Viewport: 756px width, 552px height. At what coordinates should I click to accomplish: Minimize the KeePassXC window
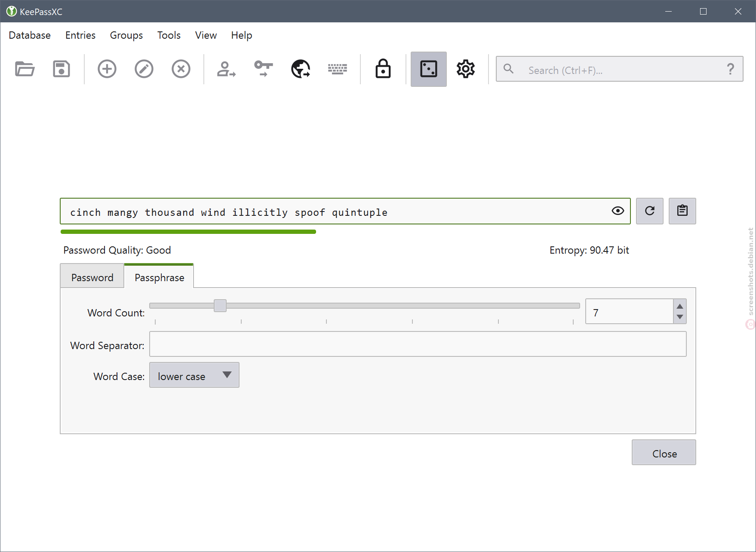click(x=668, y=12)
